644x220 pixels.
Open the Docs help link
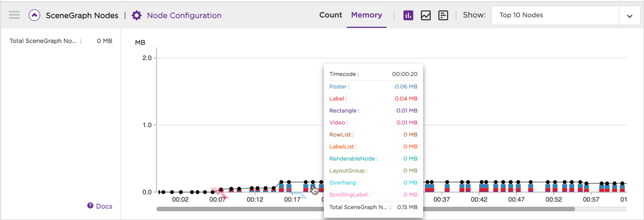(x=104, y=206)
